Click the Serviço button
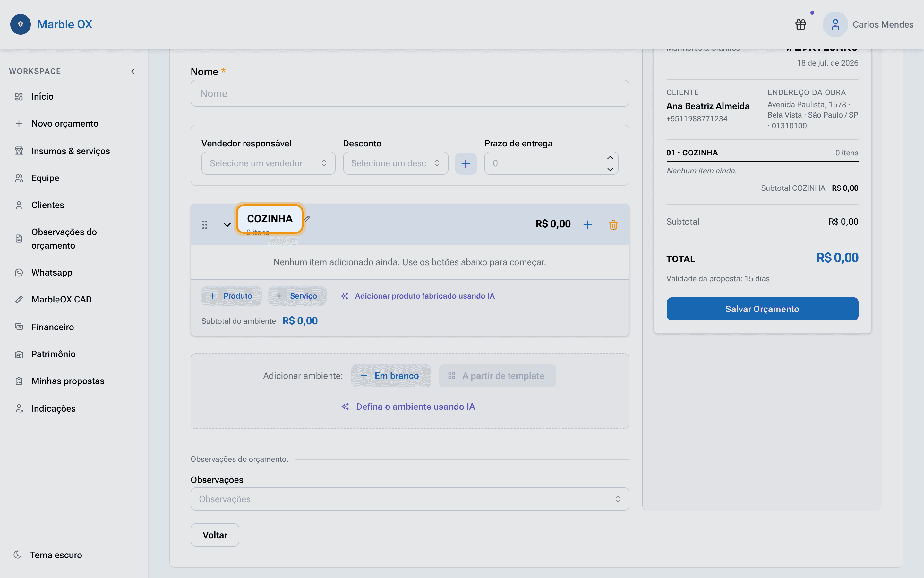Viewport: 924px width, 578px height. point(297,296)
